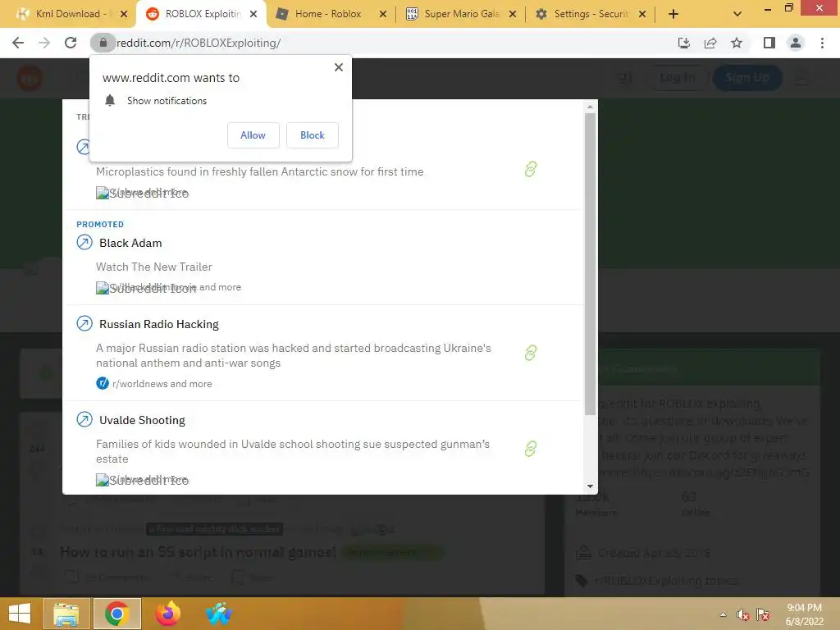
Task: Click 'Watch The New Trailer' text
Action: coord(153,267)
